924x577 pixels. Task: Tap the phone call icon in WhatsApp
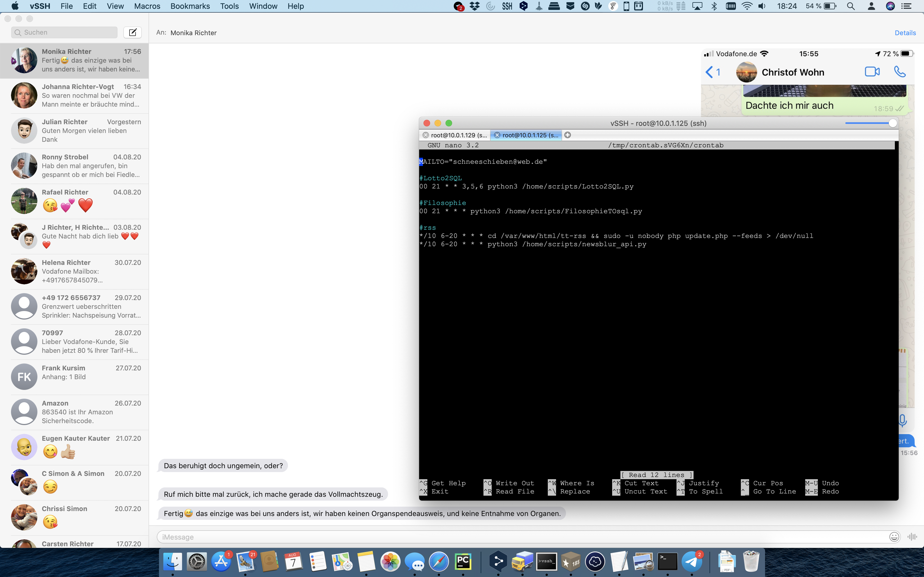pyautogui.click(x=900, y=72)
